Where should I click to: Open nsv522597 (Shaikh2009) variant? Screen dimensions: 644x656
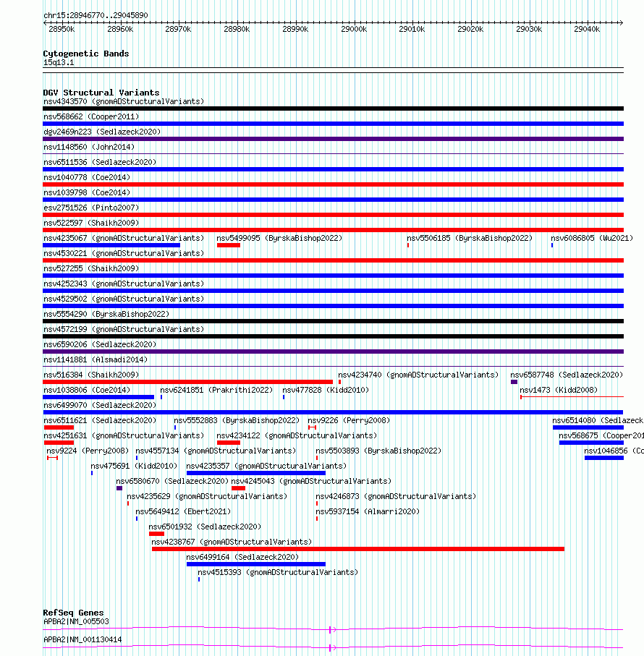tap(91, 223)
